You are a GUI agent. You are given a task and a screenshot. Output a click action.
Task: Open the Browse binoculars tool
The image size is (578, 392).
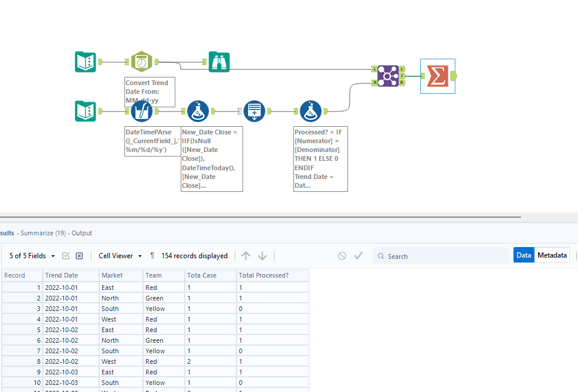pyautogui.click(x=219, y=62)
